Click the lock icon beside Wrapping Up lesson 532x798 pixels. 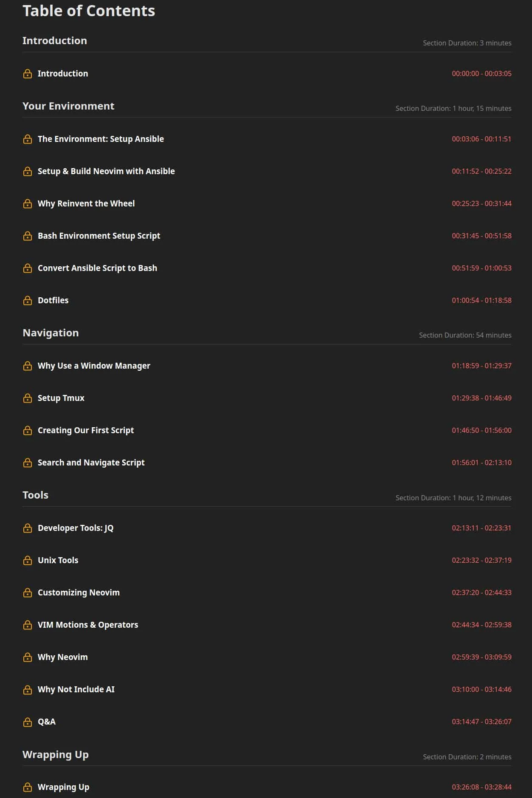28,787
